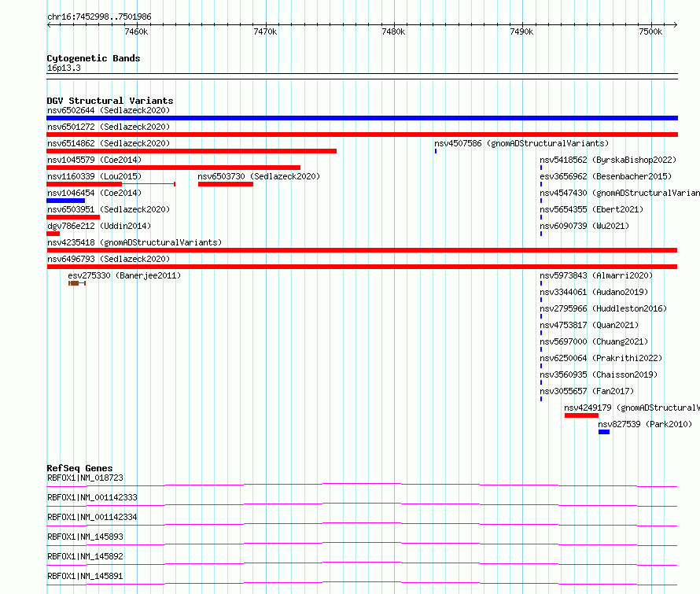Open nsv827539 (Park2010) label
700x594 pixels.
pos(645,424)
